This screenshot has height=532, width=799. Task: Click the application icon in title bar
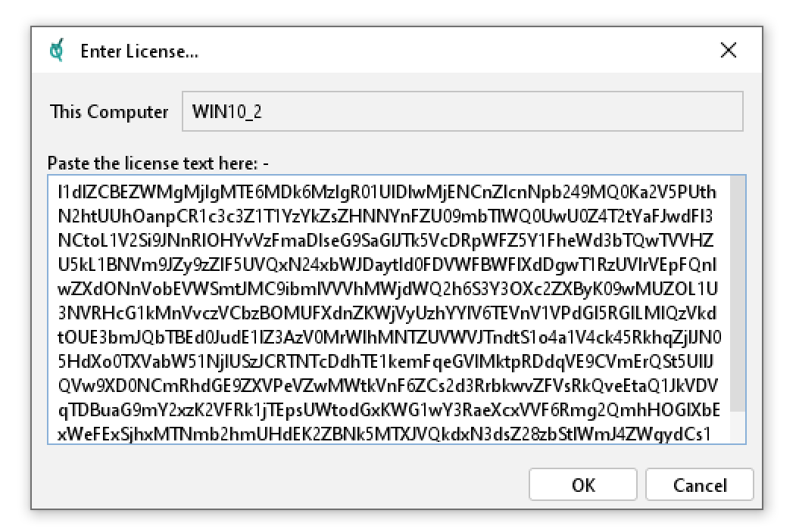56,51
